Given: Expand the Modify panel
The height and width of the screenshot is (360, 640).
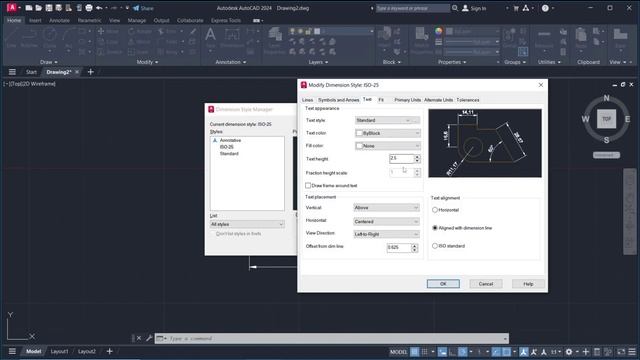Looking at the screenshot, I should coord(147,62).
